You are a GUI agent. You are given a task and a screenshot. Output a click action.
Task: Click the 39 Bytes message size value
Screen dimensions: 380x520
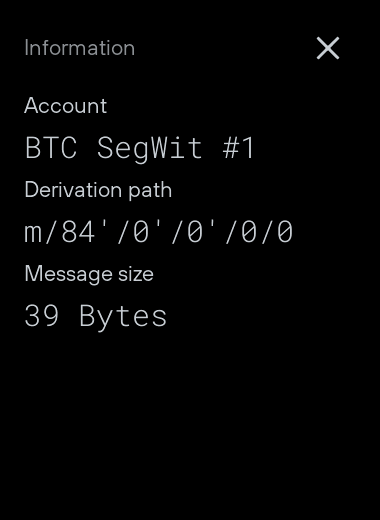[96, 317]
